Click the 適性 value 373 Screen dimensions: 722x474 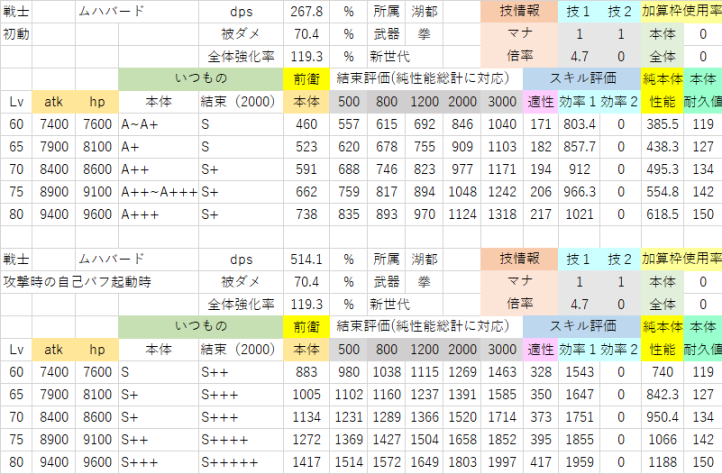pos(541,417)
